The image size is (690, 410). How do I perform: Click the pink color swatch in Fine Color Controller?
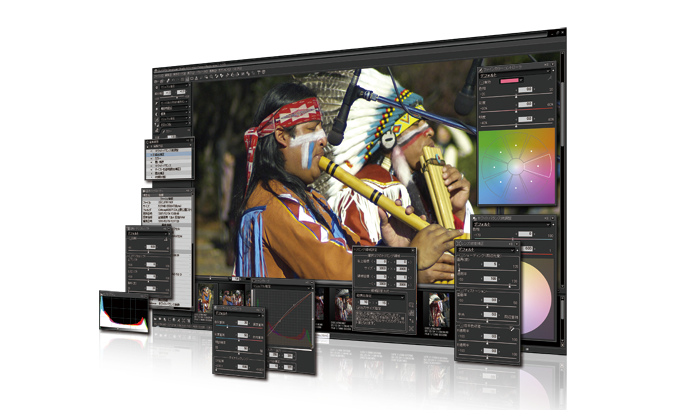pos(509,81)
